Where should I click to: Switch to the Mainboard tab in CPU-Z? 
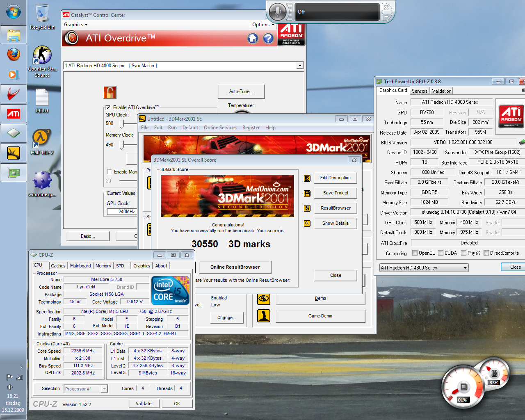point(80,266)
